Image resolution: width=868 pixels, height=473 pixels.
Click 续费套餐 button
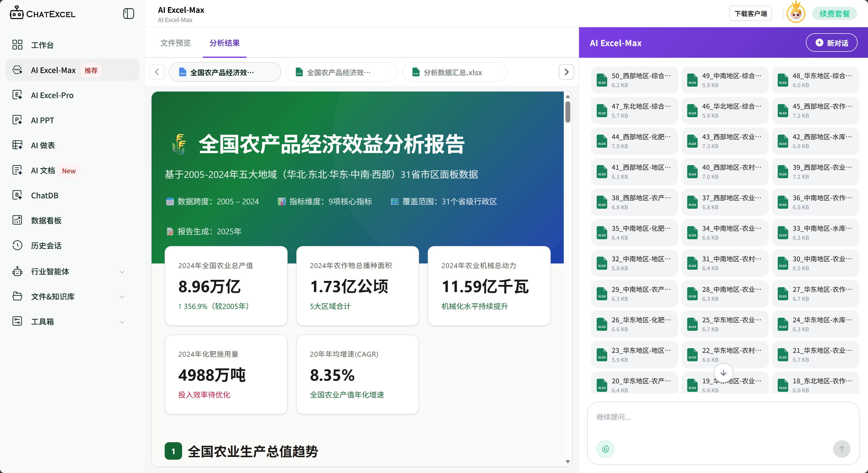834,14
